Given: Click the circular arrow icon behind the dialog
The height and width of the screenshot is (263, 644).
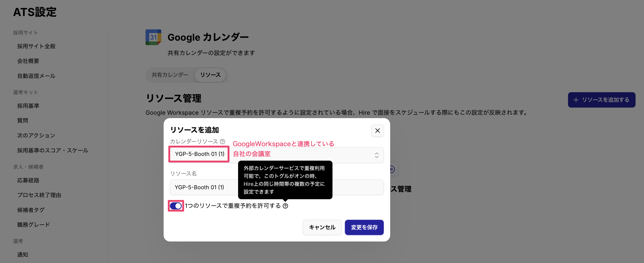Looking at the screenshot, I should (x=392, y=169).
